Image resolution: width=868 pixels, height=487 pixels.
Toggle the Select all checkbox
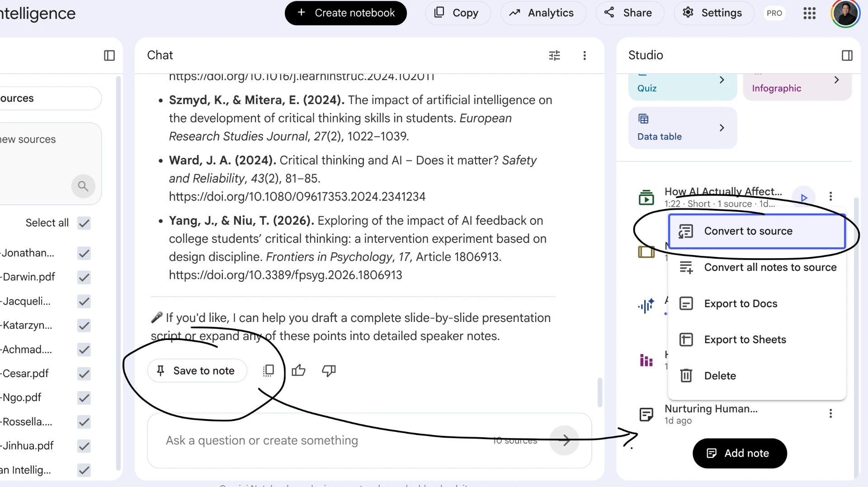pyautogui.click(x=84, y=223)
